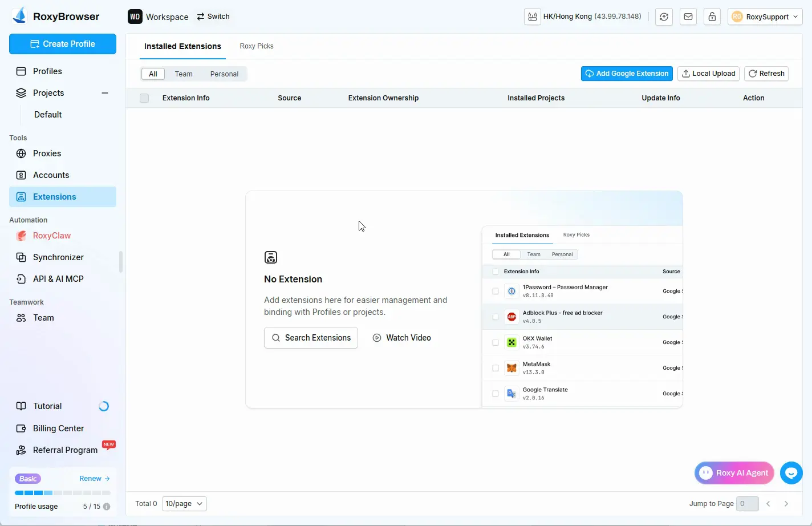Viewport: 812px width, 526px height.
Task: Click the profile usage progress bar
Action: point(63,493)
